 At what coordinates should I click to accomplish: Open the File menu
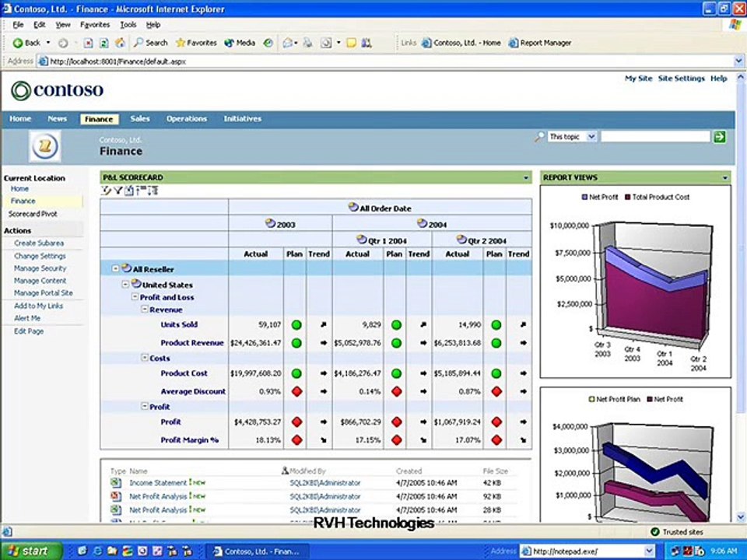(18, 25)
